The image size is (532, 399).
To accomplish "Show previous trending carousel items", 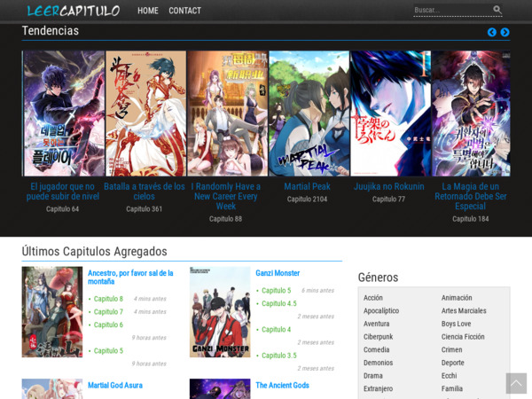I will [492, 32].
